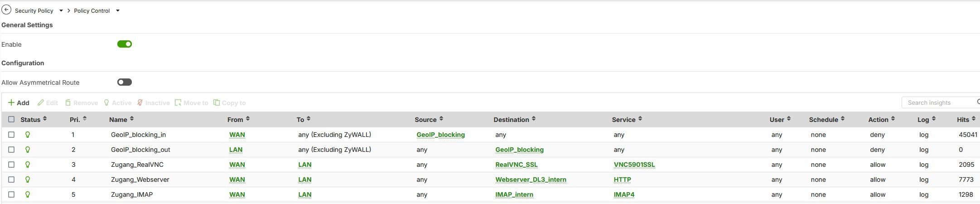This screenshot has width=980, height=204.
Task: Open the Security Policy breadcrumb menu
Action: click(x=34, y=10)
